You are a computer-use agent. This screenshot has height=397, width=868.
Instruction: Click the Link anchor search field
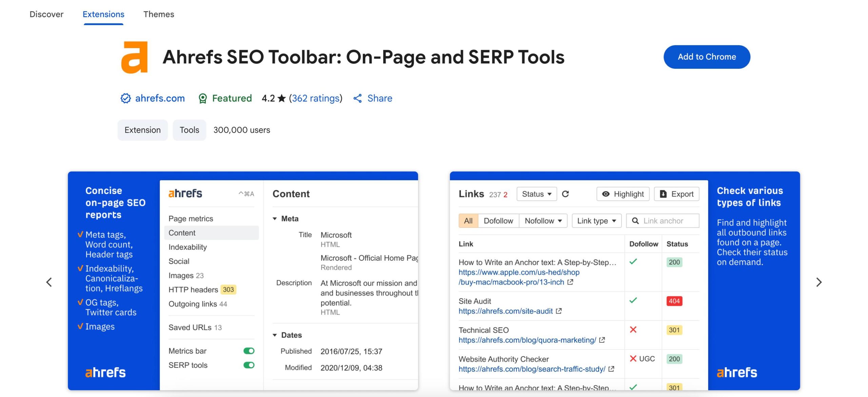(663, 221)
